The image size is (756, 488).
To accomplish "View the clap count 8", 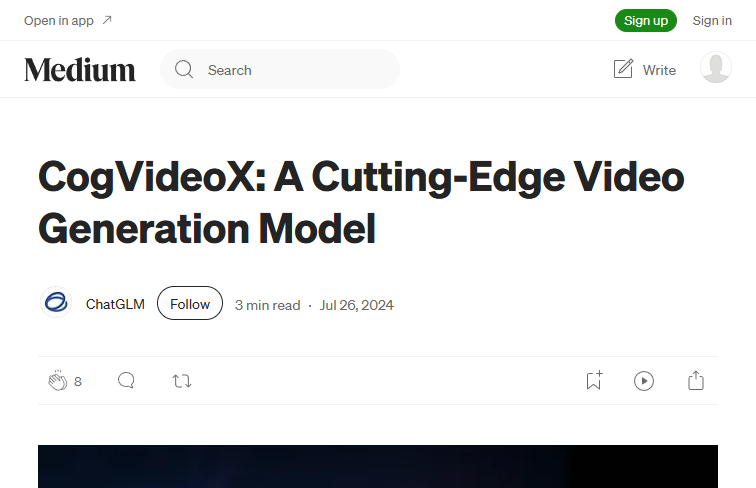I will coord(78,382).
